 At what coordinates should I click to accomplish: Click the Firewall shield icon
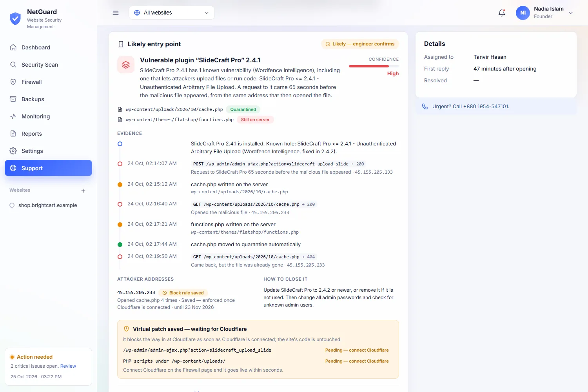coord(13,82)
